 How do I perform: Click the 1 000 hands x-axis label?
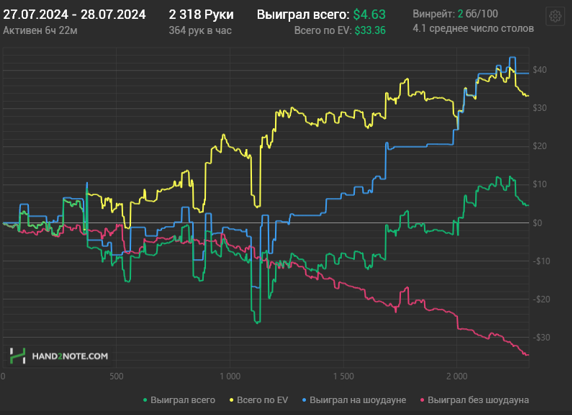coord(230,376)
